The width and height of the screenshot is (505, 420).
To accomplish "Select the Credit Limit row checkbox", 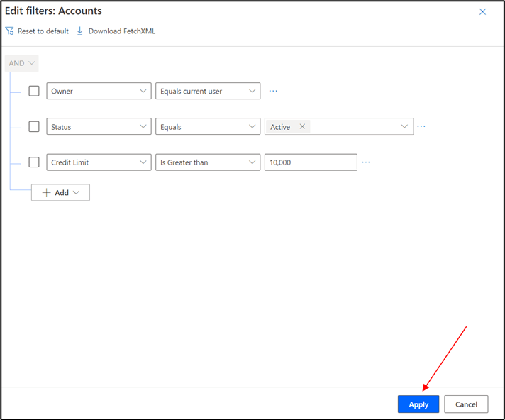I will [x=34, y=162].
